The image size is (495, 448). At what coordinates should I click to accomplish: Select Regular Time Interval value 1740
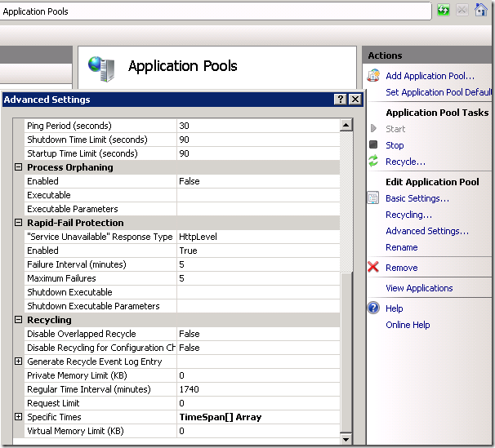pyautogui.click(x=189, y=389)
